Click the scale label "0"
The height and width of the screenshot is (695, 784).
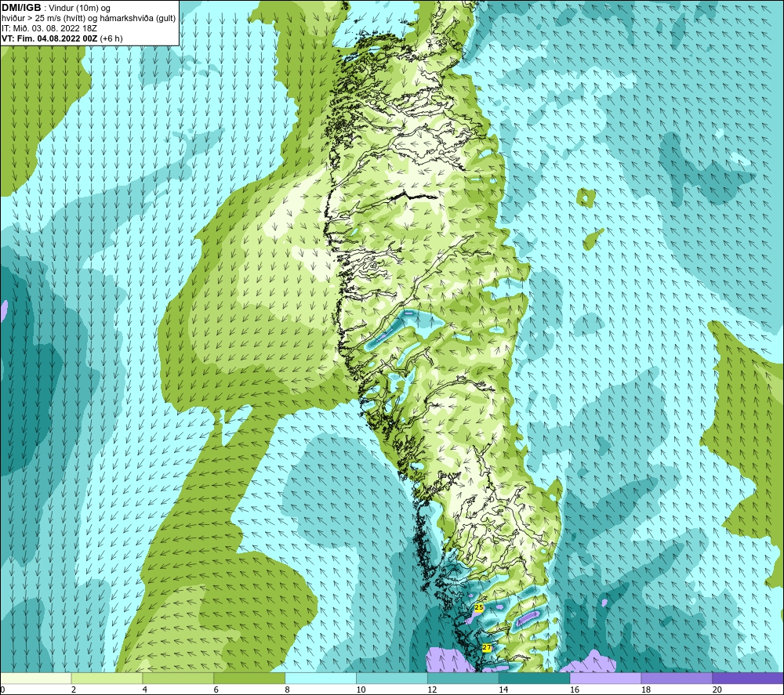[2, 690]
